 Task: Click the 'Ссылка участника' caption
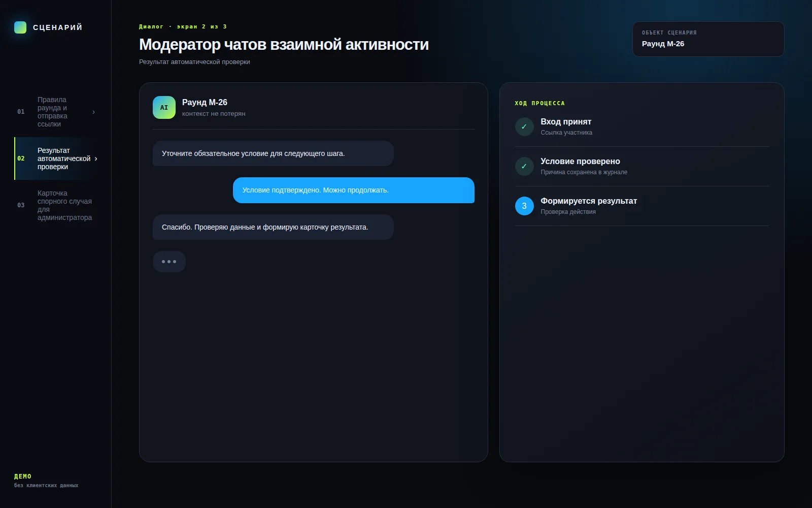566,133
